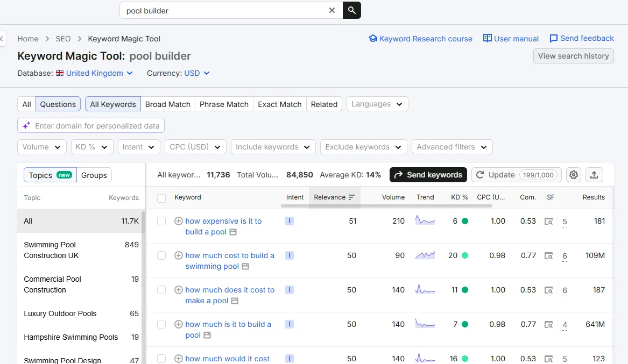The height and width of the screenshot is (364, 628).
Task: Open the Intent filter dropdown
Action: click(139, 147)
